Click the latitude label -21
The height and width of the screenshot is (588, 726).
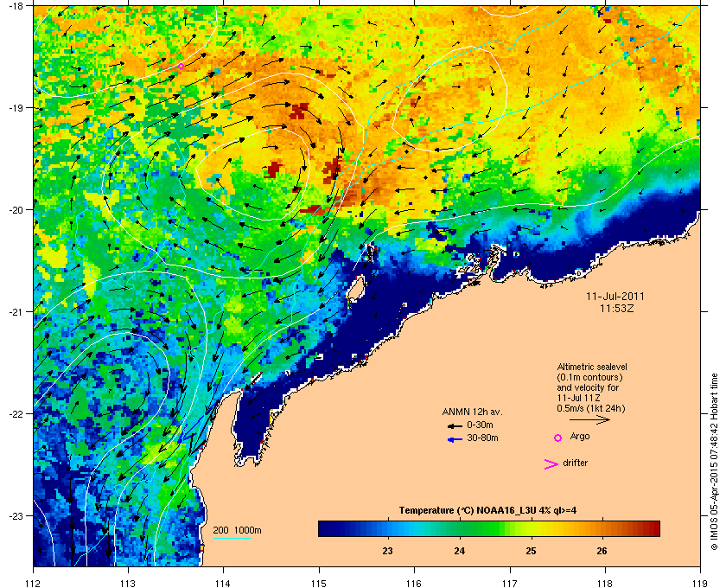[16, 311]
